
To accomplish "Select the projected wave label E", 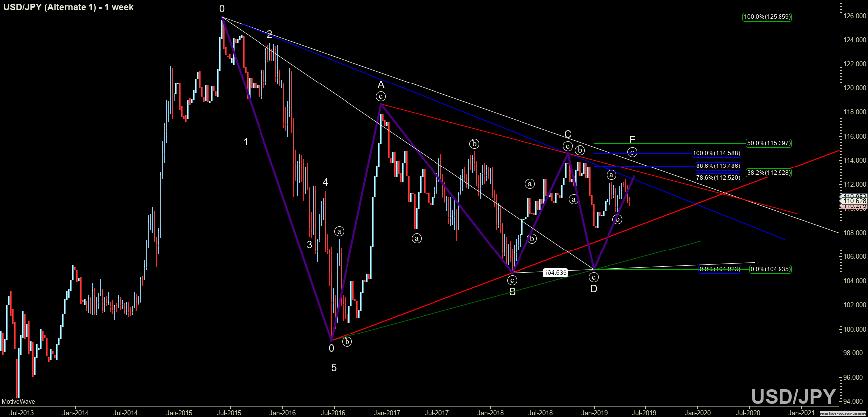I will (x=632, y=140).
